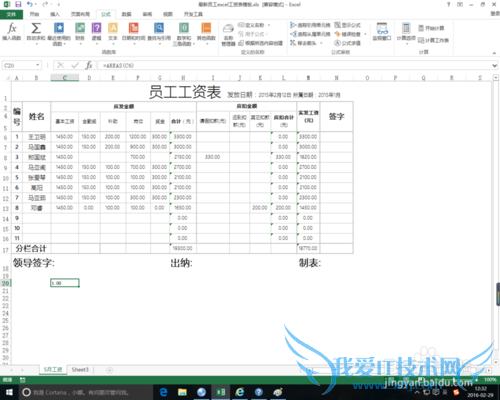Collapse the ribbon with the chevron
500x400 pixels.
click(494, 53)
